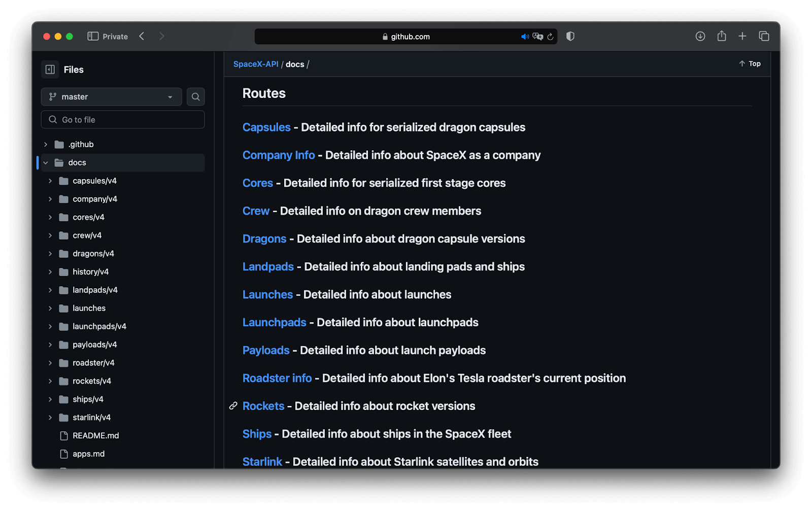
Task: Click the Routes heading
Action: tap(264, 93)
